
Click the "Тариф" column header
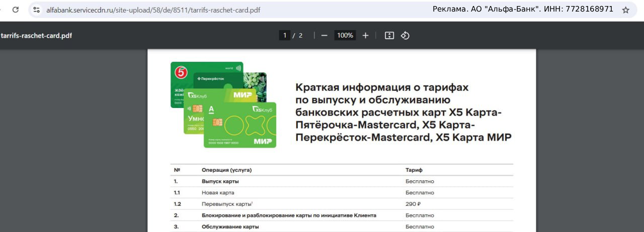click(414, 170)
